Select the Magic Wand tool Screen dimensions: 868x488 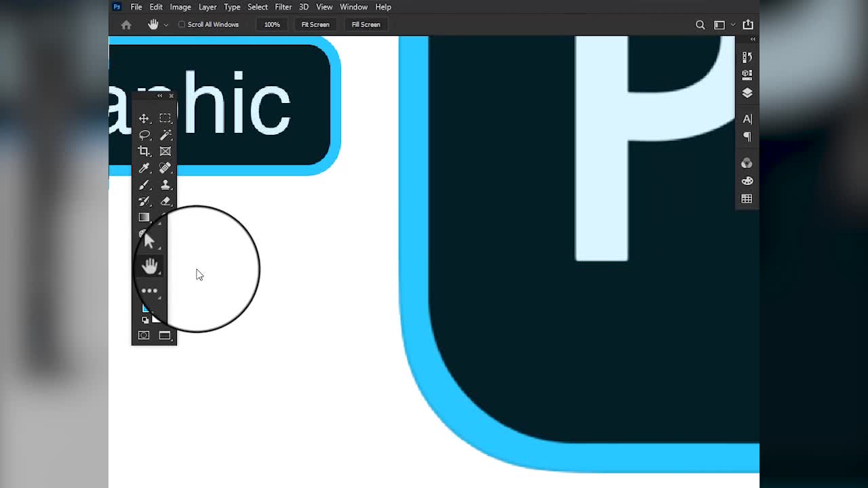[x=165, y=135]
